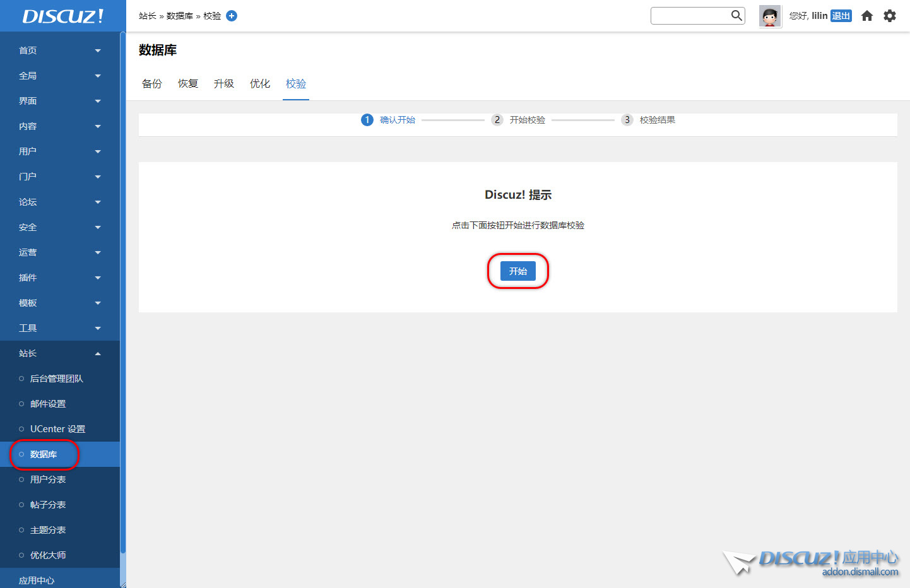Open 应用中心 sidebar menu

click(60, 579)
